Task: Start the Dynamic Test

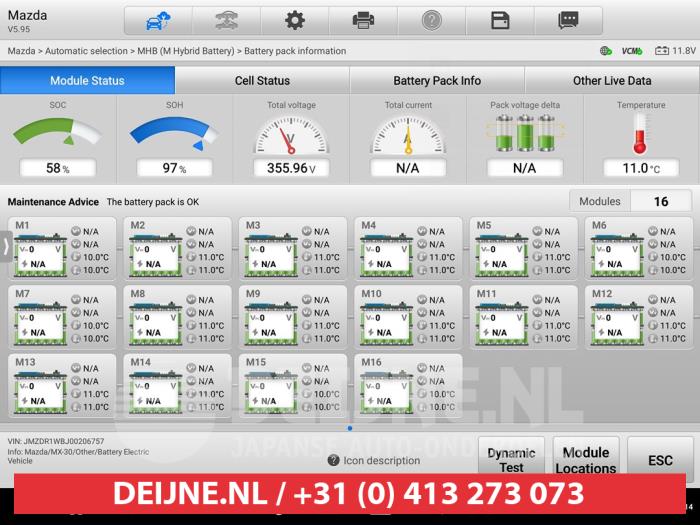Action: (511, 460)
